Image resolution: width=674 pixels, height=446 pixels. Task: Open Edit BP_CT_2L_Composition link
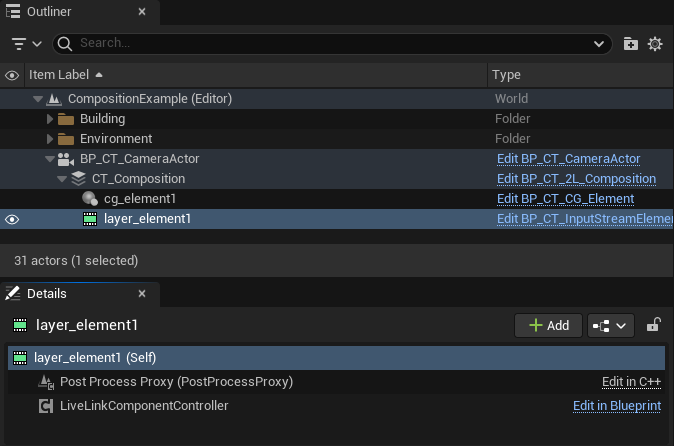pos(576,179)
